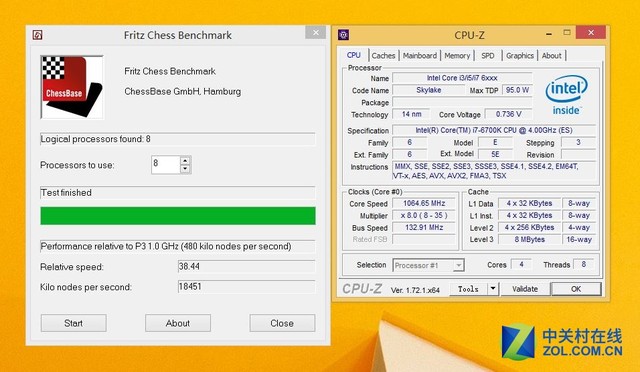Open the SPD tab

(x=488, y=56)
